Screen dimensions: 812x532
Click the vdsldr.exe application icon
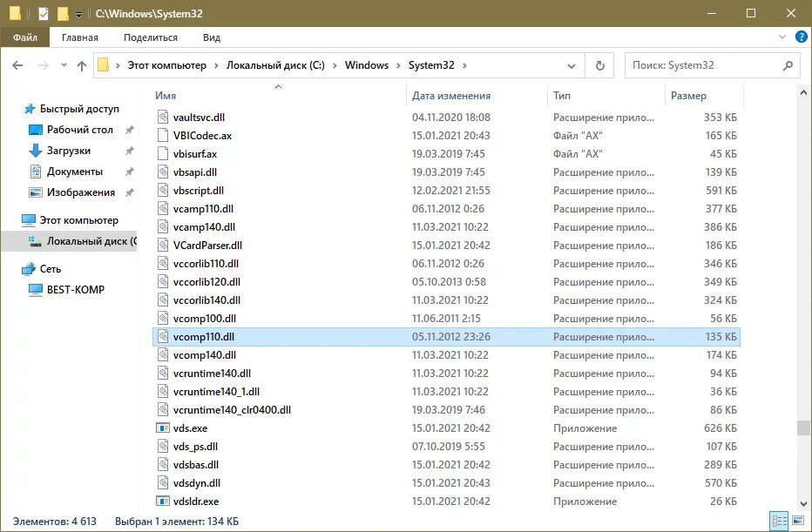pyautogui.click(x=163, y=501)
